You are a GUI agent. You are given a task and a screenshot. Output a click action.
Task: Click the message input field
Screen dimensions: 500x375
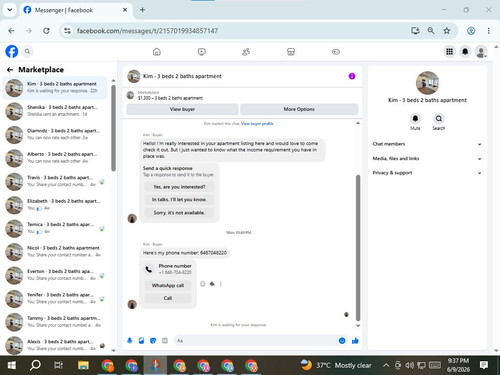coord(255,341)
